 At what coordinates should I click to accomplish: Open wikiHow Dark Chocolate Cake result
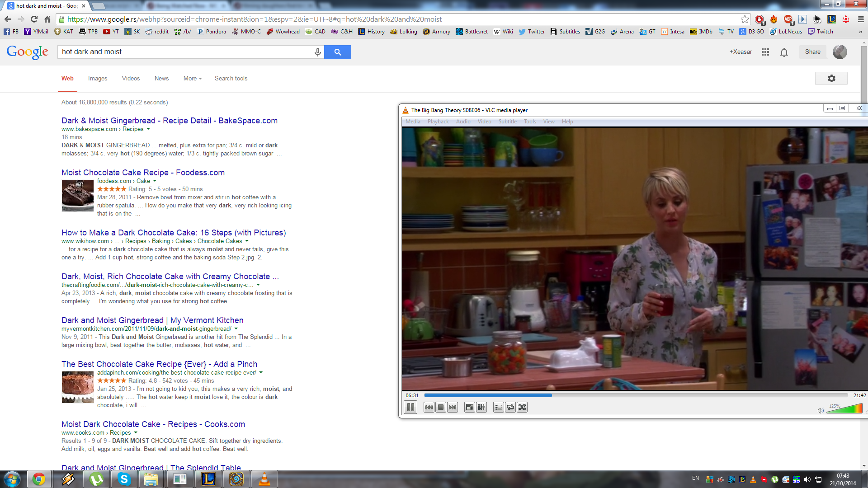tap(174, 233)
